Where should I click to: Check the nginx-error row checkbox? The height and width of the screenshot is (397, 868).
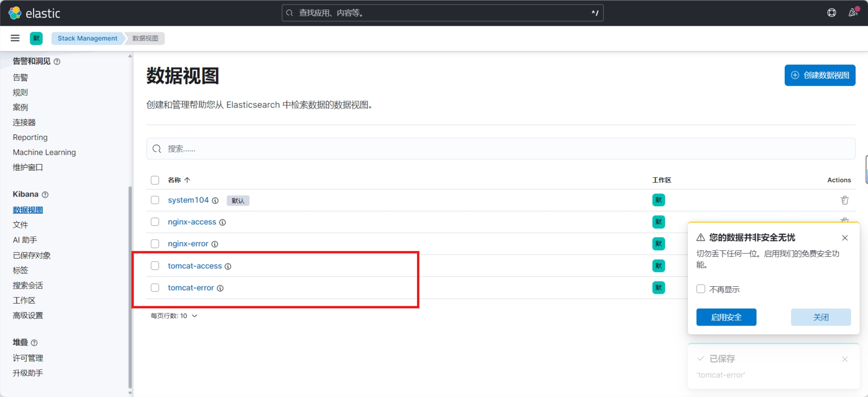[x=155, y=244]
